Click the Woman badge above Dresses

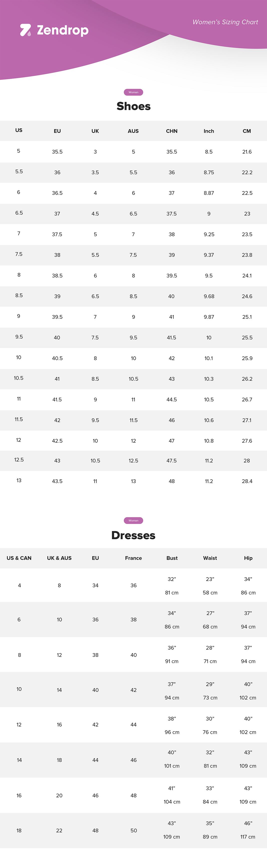tap(133, 521)
